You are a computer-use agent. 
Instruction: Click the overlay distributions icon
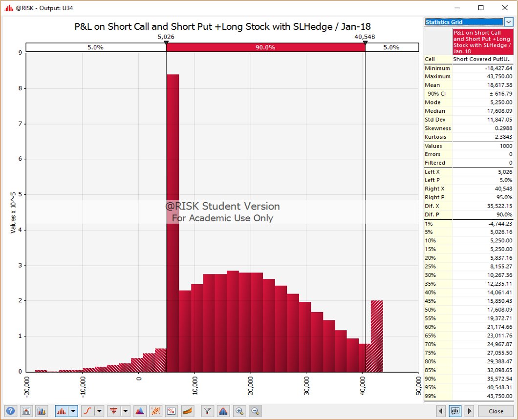click(x=140, y=411)
